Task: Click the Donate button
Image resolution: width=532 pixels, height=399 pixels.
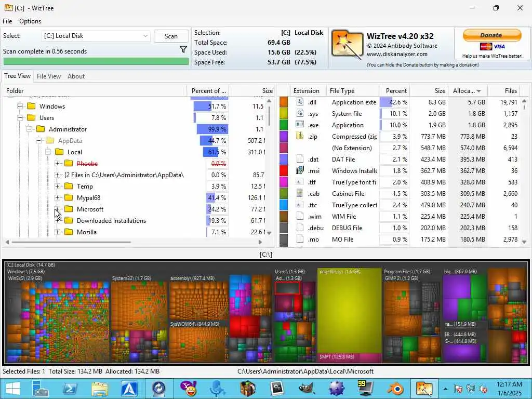Action: pyautogui.click(x=492, y=35)
